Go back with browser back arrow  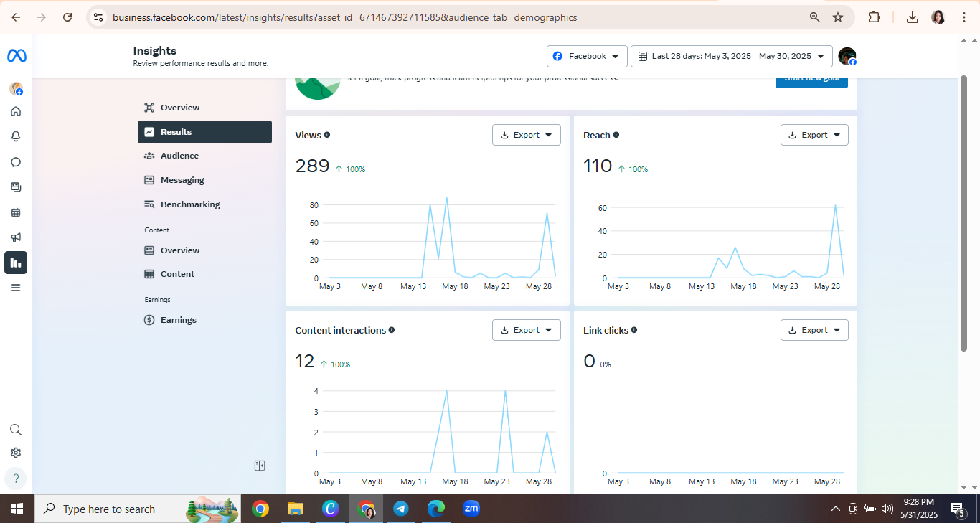pos(16,17)
